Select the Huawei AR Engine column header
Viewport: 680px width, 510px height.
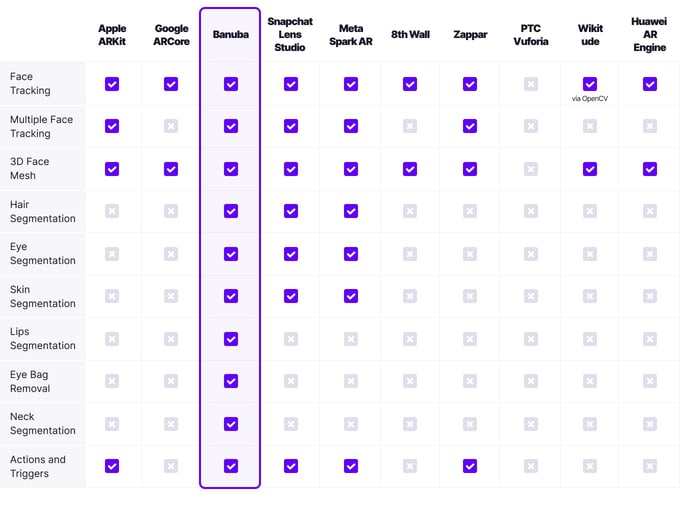[650, 34]
